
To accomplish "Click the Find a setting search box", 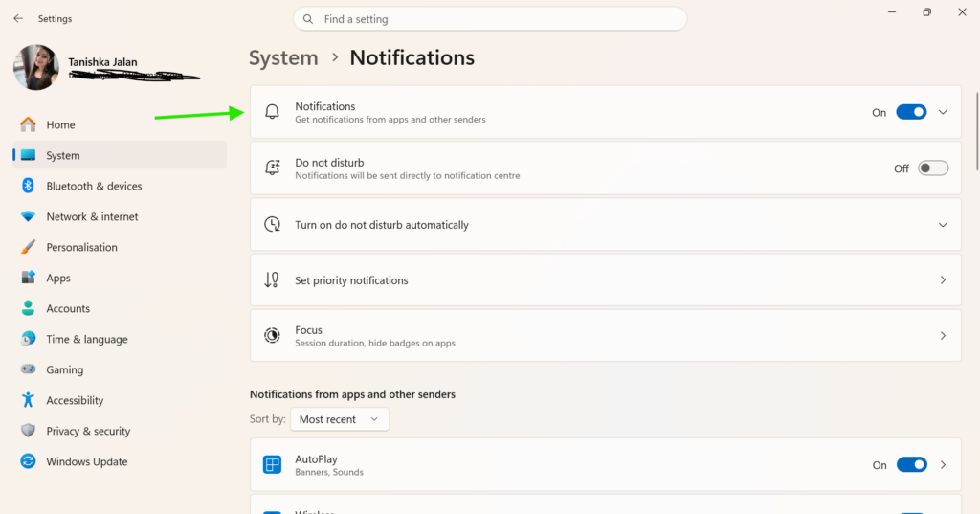I will coord(490,19).
